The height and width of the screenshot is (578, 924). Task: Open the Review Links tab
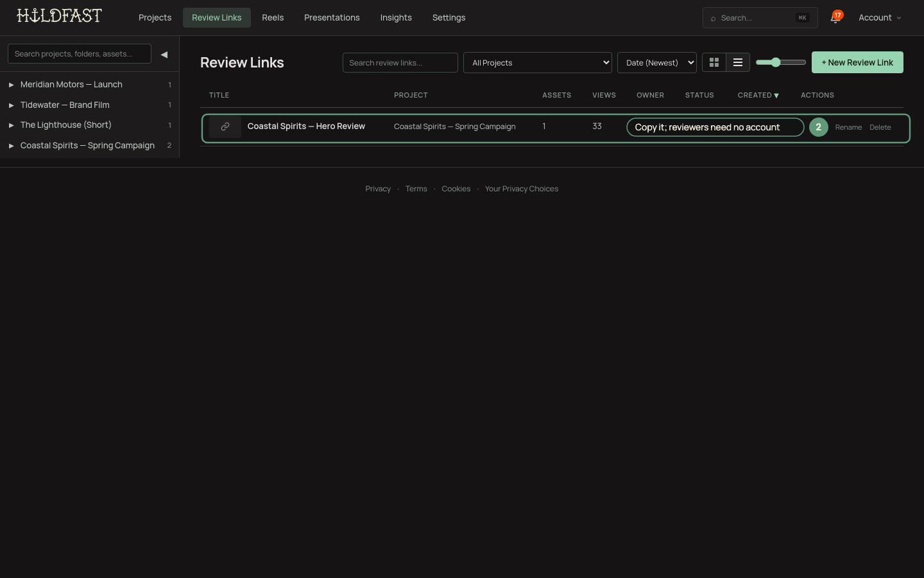point(217,18)
